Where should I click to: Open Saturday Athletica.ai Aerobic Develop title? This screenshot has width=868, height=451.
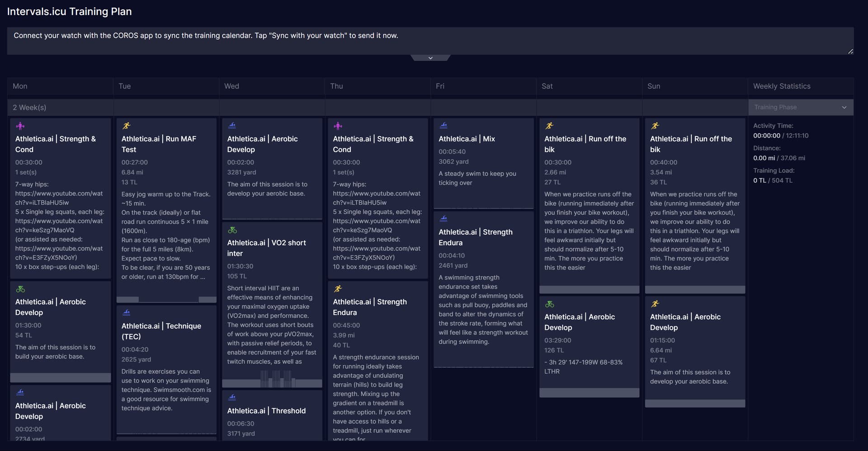[580, 322]
